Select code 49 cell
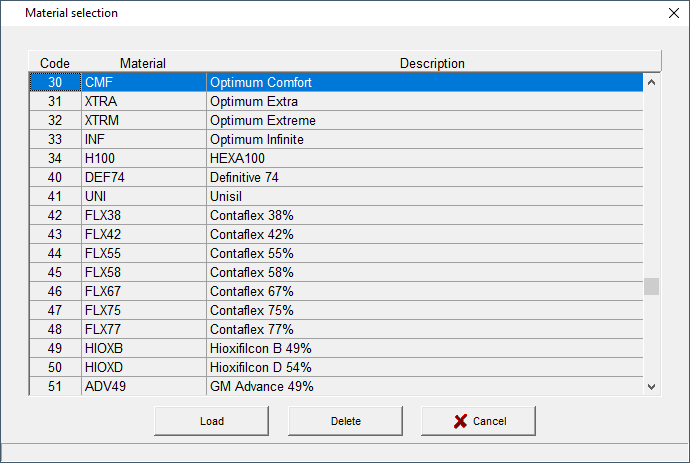Viewport: 690px width, 463px height. [x=55, y=348]
